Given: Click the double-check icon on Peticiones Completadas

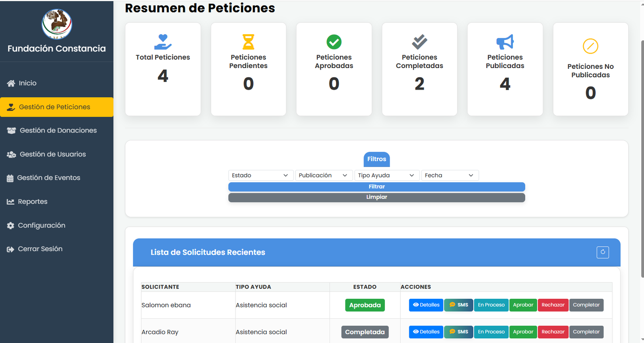Looking at the screenshot, I should pyautogui.click(x=419, y=42).
